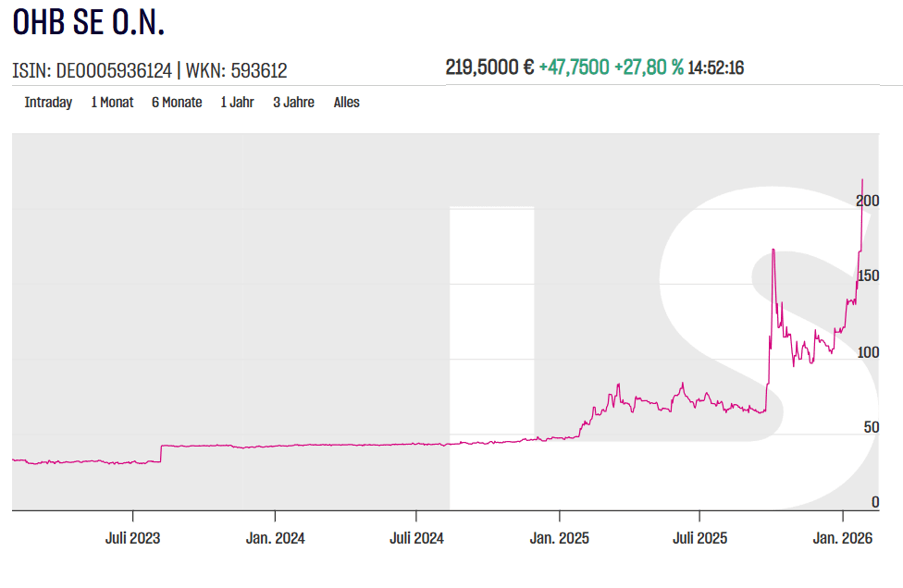Screen dimensions: 903x588
Task: Click the 0 y-axis value
Action: click(875, 502)
